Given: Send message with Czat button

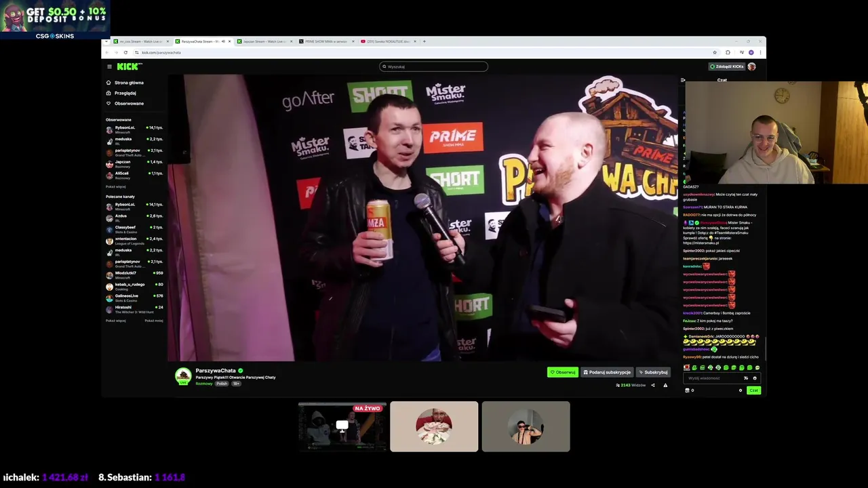Looking at the screenshot, I should coord(753,390).
